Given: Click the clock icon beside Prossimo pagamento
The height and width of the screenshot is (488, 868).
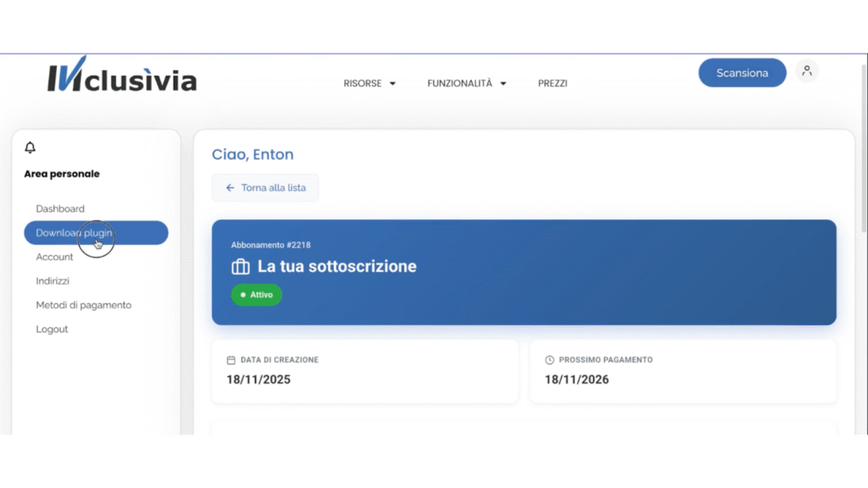Looking at the screenshot, I should [549, 360].
